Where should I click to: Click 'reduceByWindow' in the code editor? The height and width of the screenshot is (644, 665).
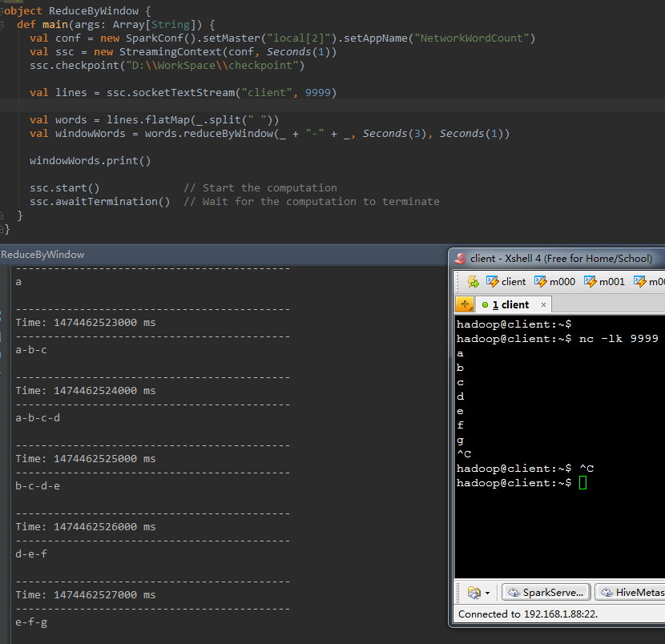coord(228,134)
